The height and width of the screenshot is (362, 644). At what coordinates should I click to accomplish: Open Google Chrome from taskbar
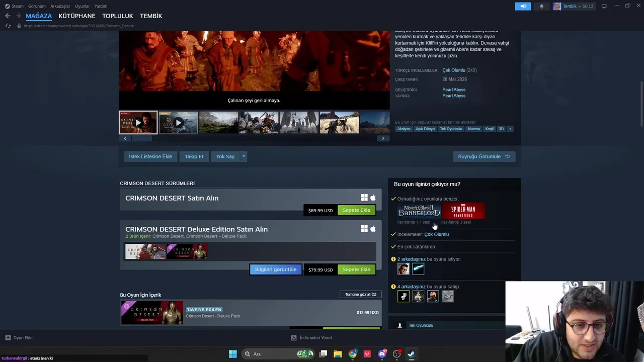[353, 354]
